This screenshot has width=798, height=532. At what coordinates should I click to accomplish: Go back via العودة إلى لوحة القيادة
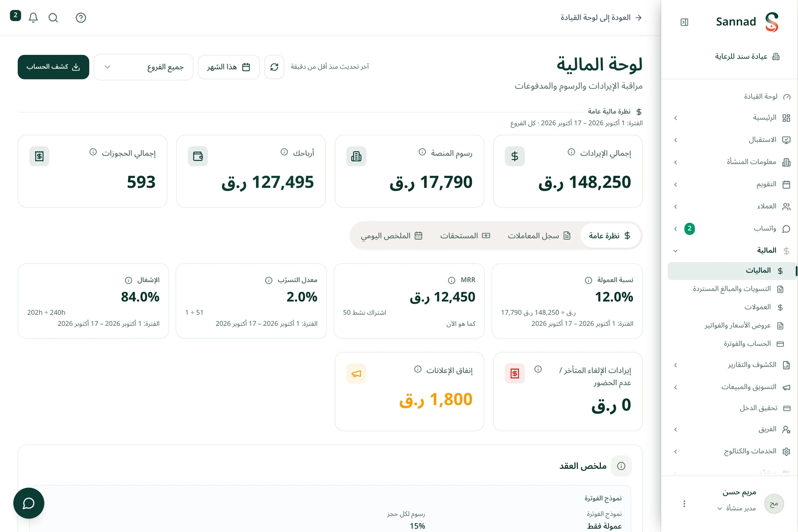coord(601,17)
